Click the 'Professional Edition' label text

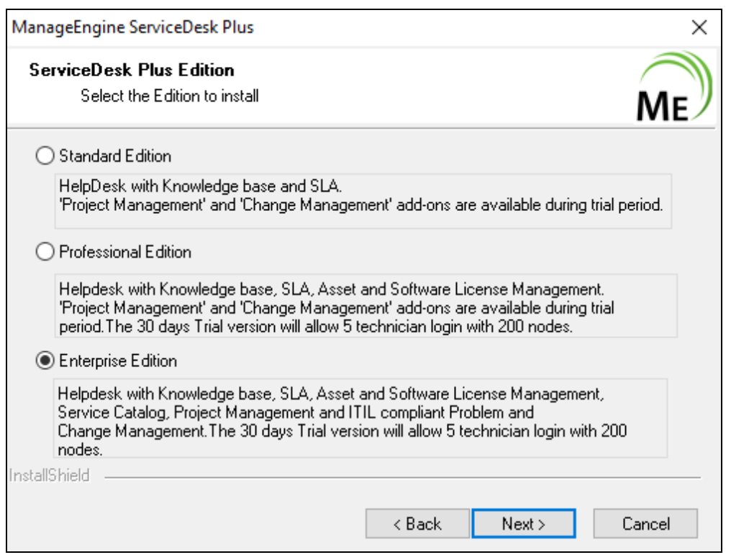coord(125,253)
